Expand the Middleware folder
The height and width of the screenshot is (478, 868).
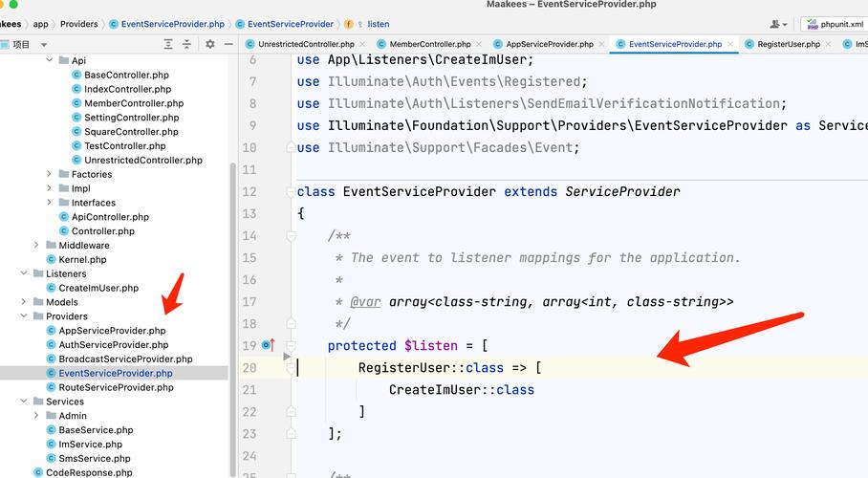click(37, 246)
